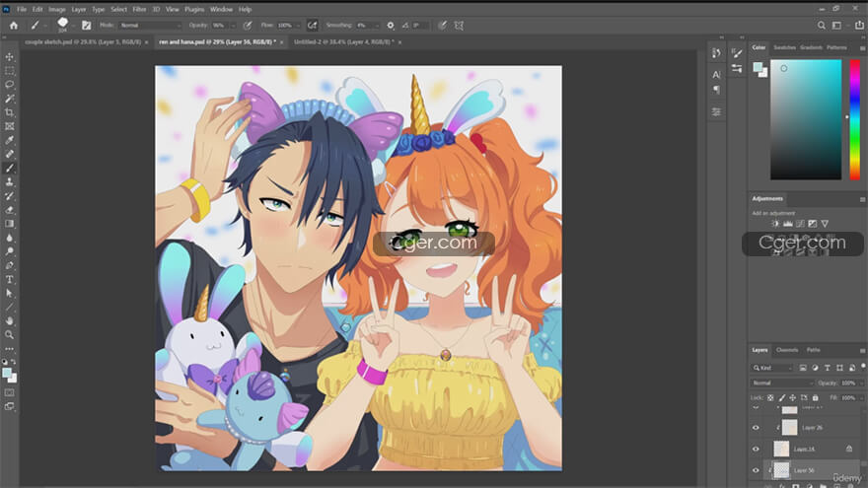Open the Filter menu
The width and height of the screenshot is (868, 488).
coord(139,10)
